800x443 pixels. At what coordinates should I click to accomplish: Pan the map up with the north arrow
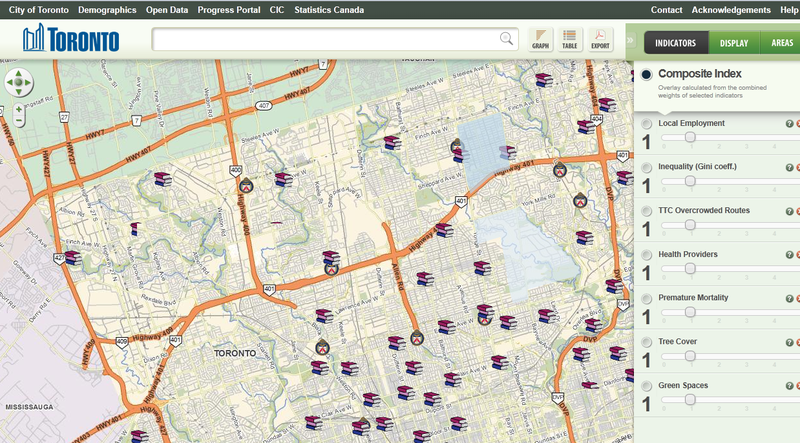point(19,75)
